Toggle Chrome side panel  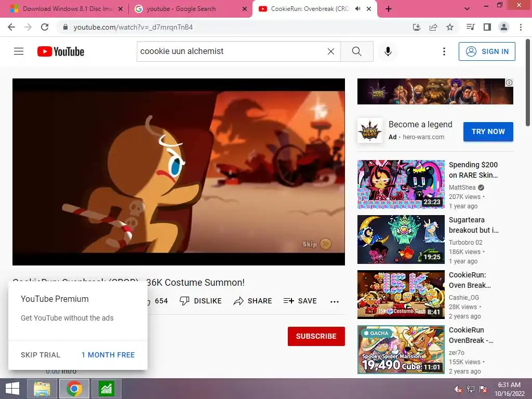[487, 27]
